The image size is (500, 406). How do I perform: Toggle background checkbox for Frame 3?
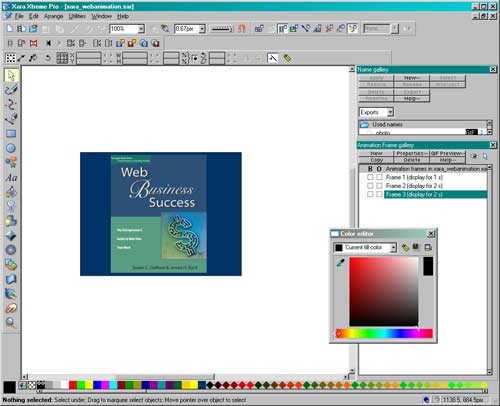pos(370,194)
